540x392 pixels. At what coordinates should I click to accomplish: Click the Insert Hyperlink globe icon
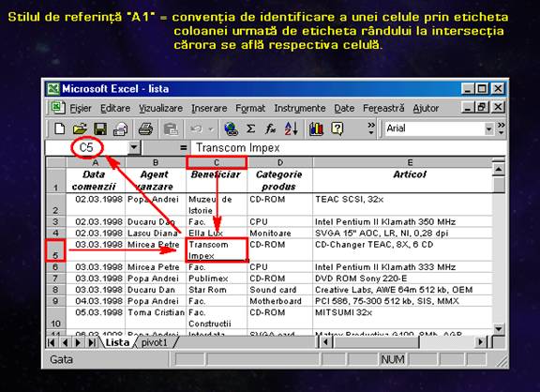(231, 128)
